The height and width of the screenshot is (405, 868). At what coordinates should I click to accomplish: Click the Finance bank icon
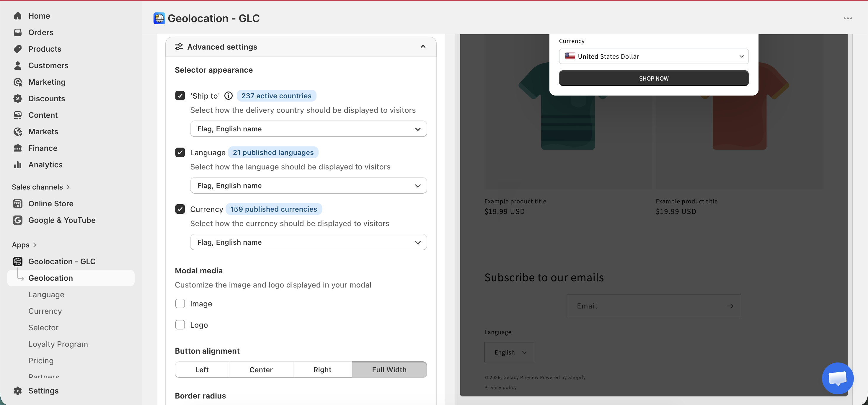(17, 148)
